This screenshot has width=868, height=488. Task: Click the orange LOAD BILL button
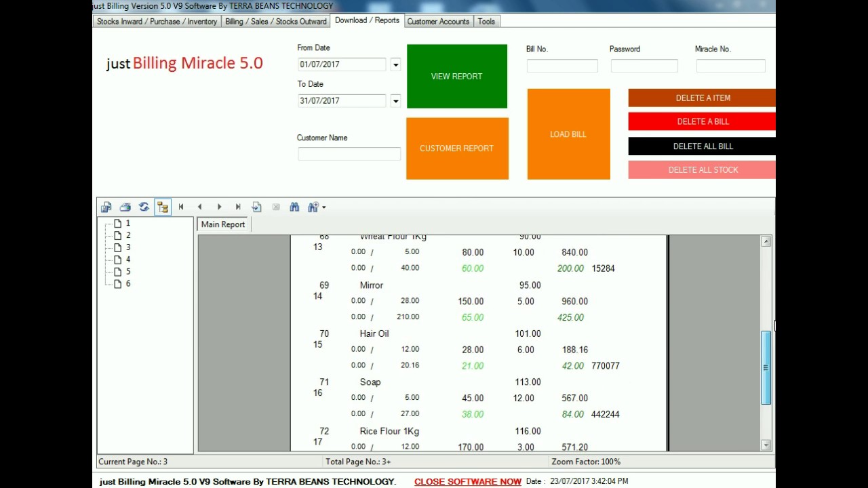click(x=568, y=134)
